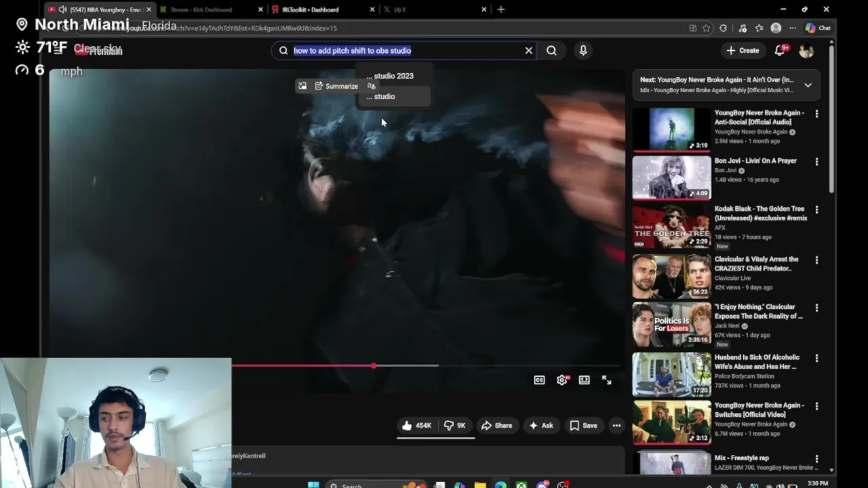Open the browser media control music icon
This screenshot has height=488, width=868.
pyautogui.click(x=743, y=28)
